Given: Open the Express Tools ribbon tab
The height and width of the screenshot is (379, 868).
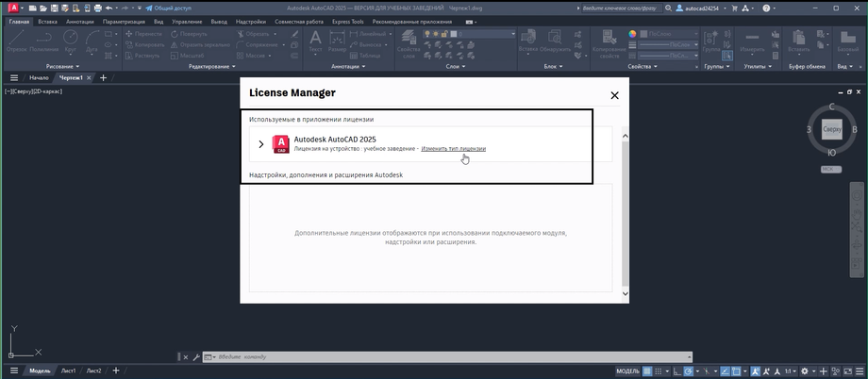Looking at the screenshot, I should tap(348, 22).
